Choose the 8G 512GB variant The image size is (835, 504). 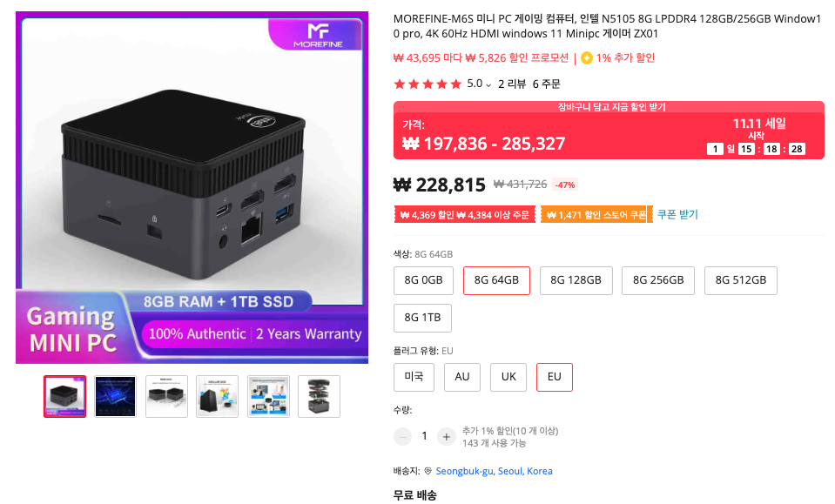click(x=741, y=280)
